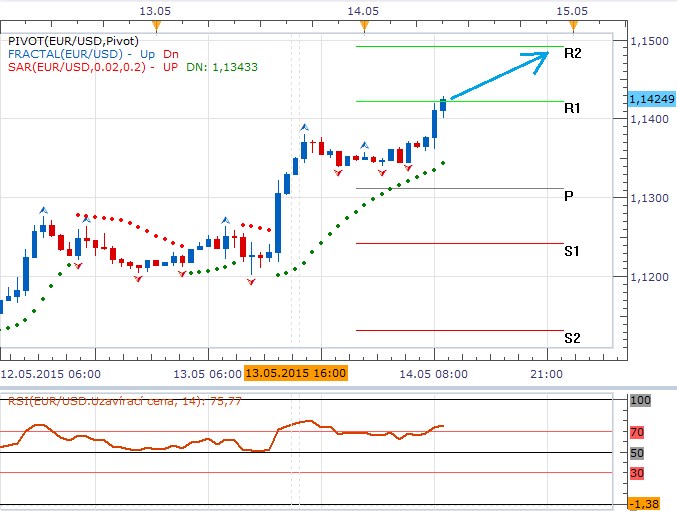Select the S1 support level label
677x511 pixels.
pyautogui.click(x=571, y=252)
